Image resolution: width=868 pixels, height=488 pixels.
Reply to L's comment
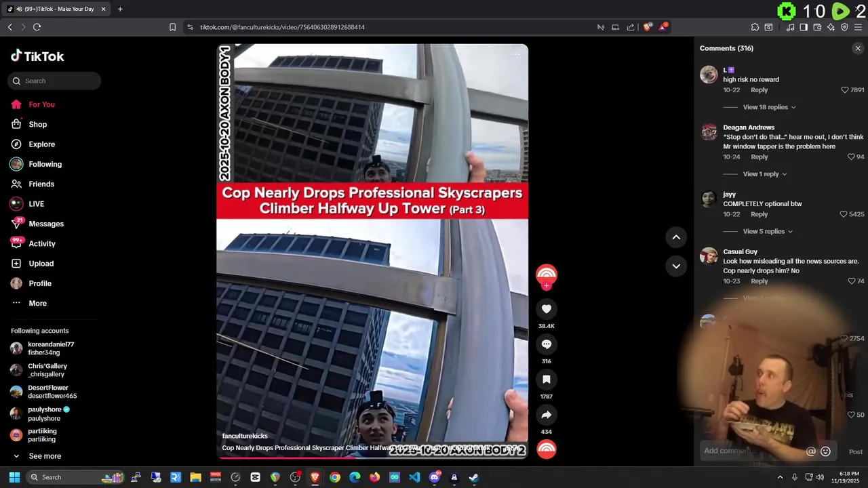(x=759, y=90)
